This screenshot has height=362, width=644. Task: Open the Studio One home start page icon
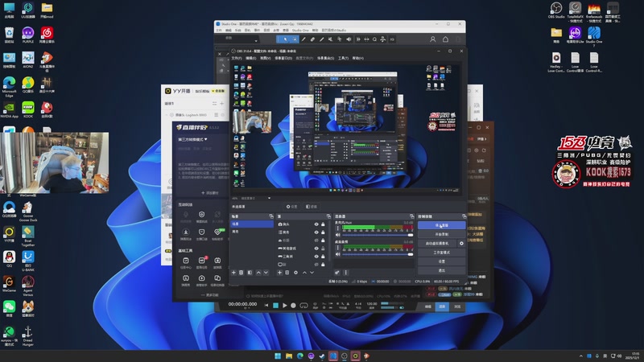(x=446, y=39)
